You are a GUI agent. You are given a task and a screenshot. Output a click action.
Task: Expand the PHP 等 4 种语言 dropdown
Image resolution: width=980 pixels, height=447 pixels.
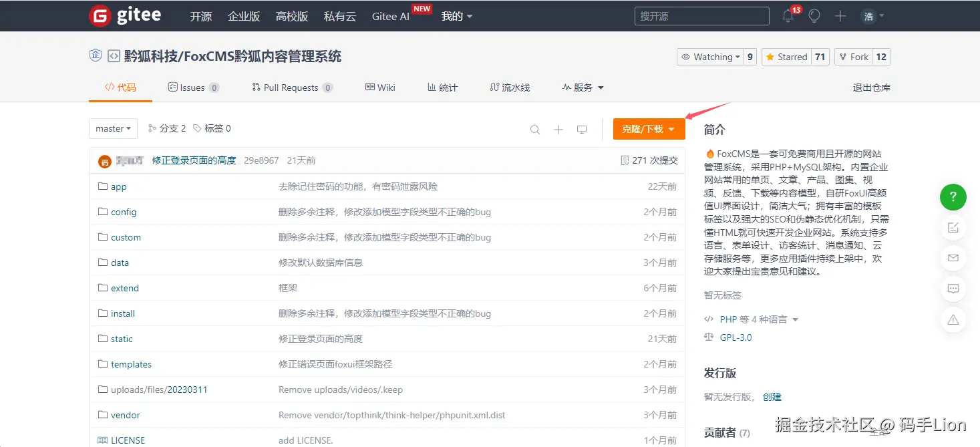tap(759, 319)
